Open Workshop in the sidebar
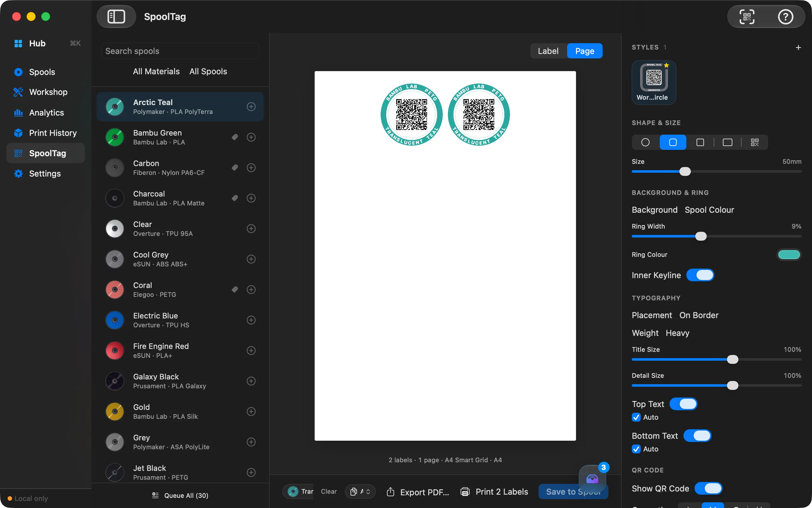The height and width of the screenshot is (508, 812). (46, 92)
